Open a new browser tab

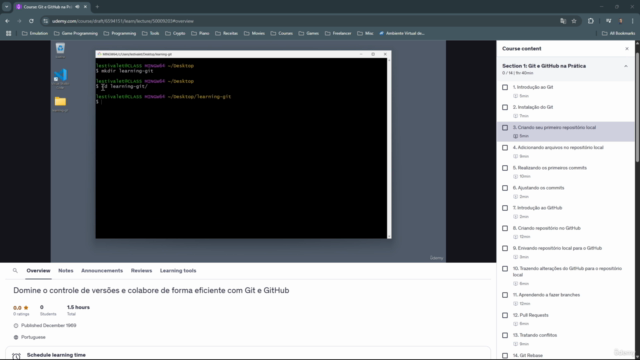[x=97, y=7]
